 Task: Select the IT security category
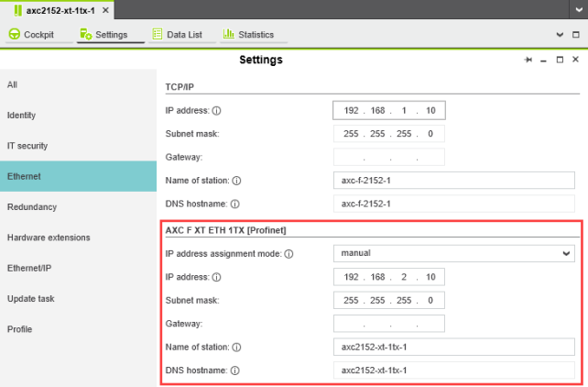pyautogui.click(x=78, y=146)
